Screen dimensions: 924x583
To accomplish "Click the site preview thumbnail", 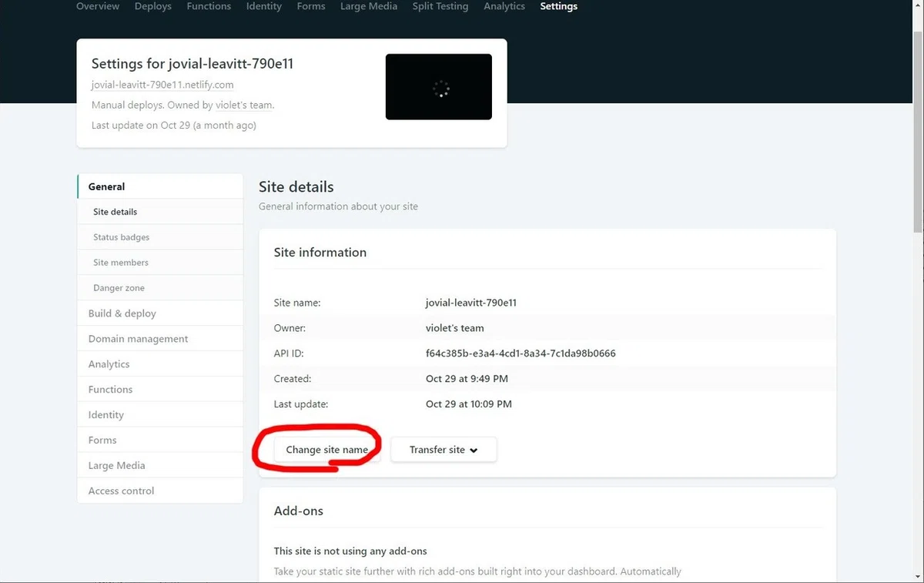I will (x=439, y=87).
